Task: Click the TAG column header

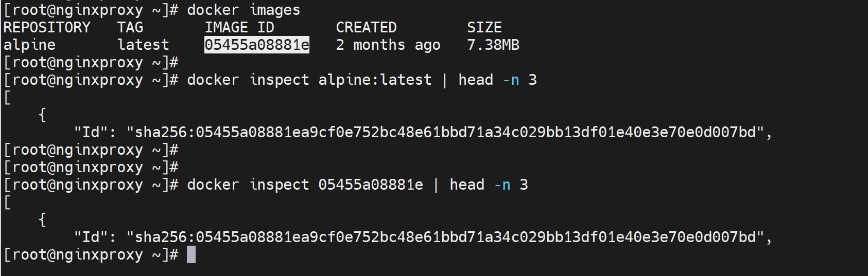Action: tap(130, 28)
